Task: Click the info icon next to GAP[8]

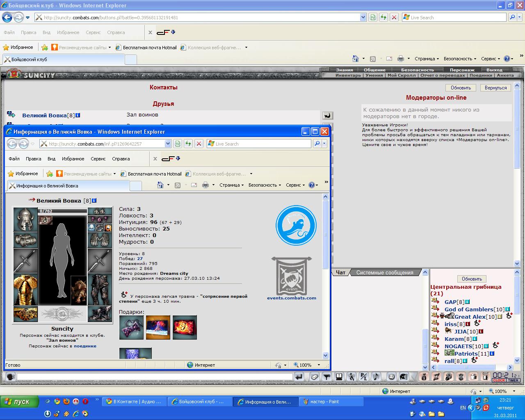Action: 467,302
